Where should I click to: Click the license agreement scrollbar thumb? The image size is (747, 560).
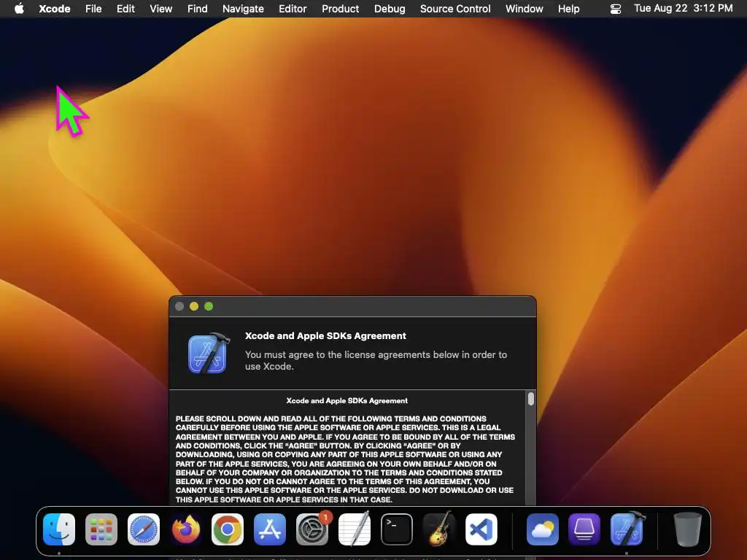531,399
